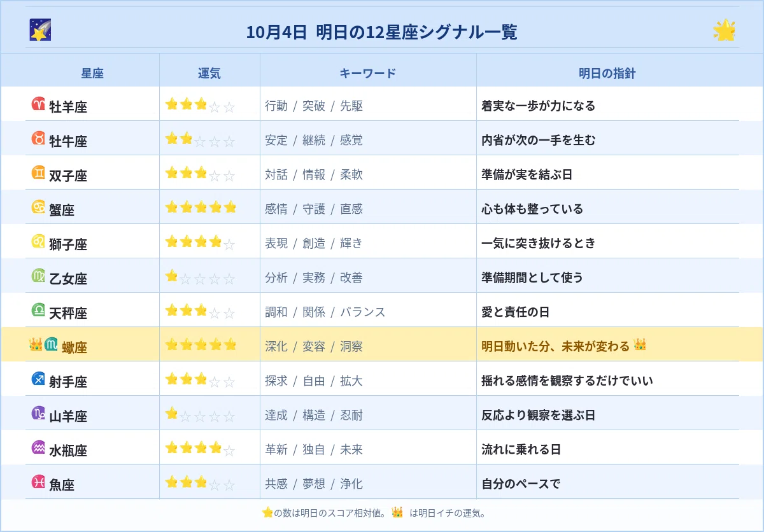The width and height of the screenshot is (764, 532).
Task: Click the Aquarius symbol icon beside 水瓶座
Action: pos(38,447)
